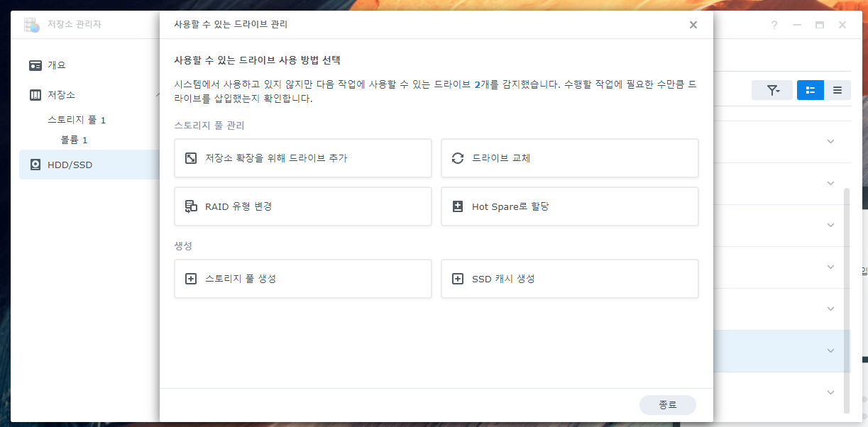This screenshot has height=427, width=868.
Task: Select 볼륨 1 in sidebar
Action: click(74, 140)
